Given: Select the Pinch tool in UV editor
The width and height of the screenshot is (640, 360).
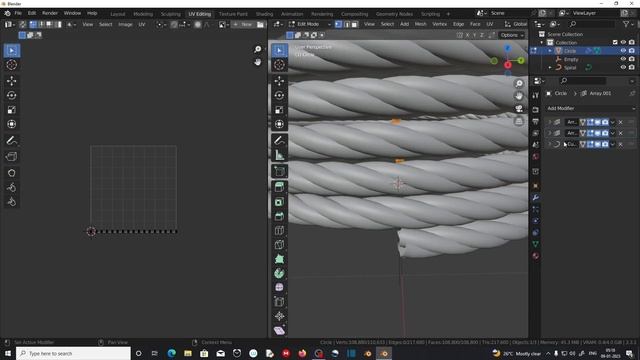Looking at the screenshot, I should tap(11, 202).
